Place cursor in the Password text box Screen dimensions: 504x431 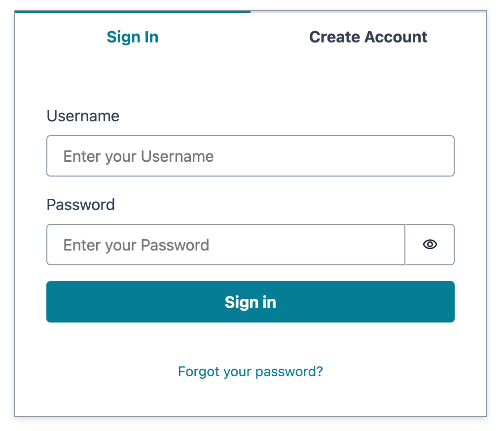click(226, 245)
